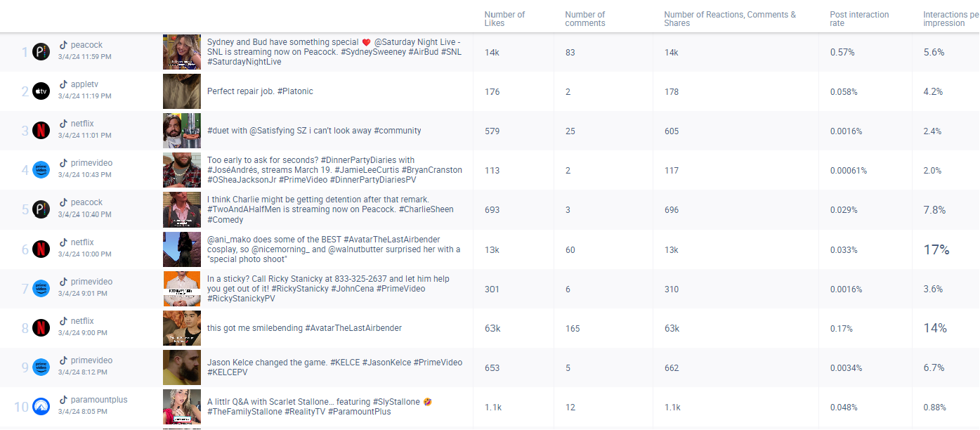Image resolution: width=980 pixels, height=430 pixels.
Task: Open the Prime Video channel icon in row 4
Action: [41, 169]
